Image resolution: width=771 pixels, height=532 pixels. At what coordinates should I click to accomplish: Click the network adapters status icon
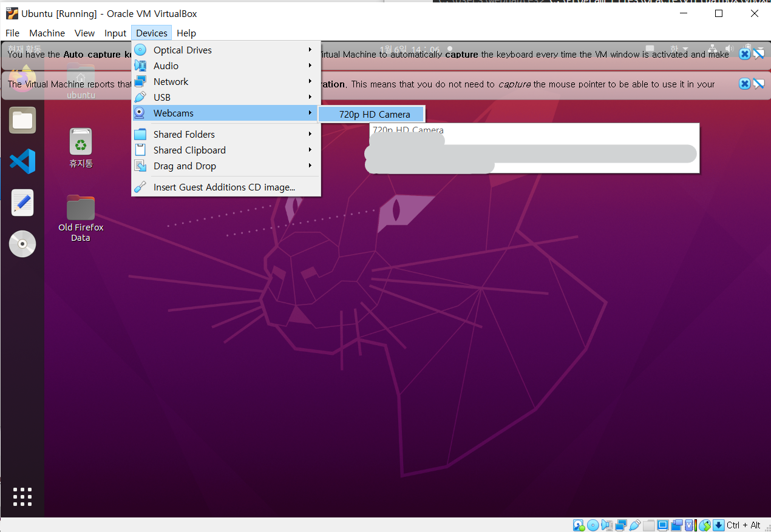[621, 525]
